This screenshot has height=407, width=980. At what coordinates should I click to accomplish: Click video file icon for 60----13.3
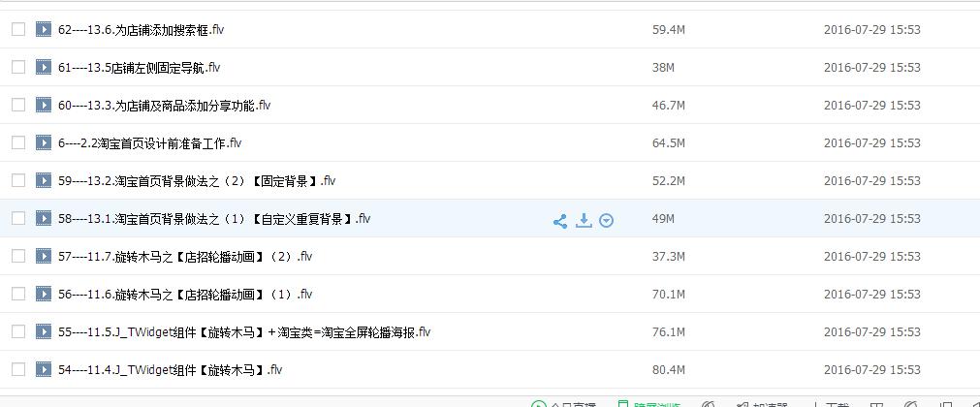click(x=43, y=105)
